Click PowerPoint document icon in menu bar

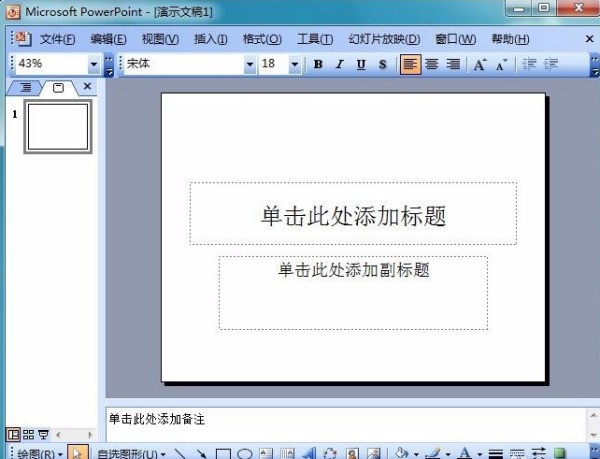tap(23, 39)
